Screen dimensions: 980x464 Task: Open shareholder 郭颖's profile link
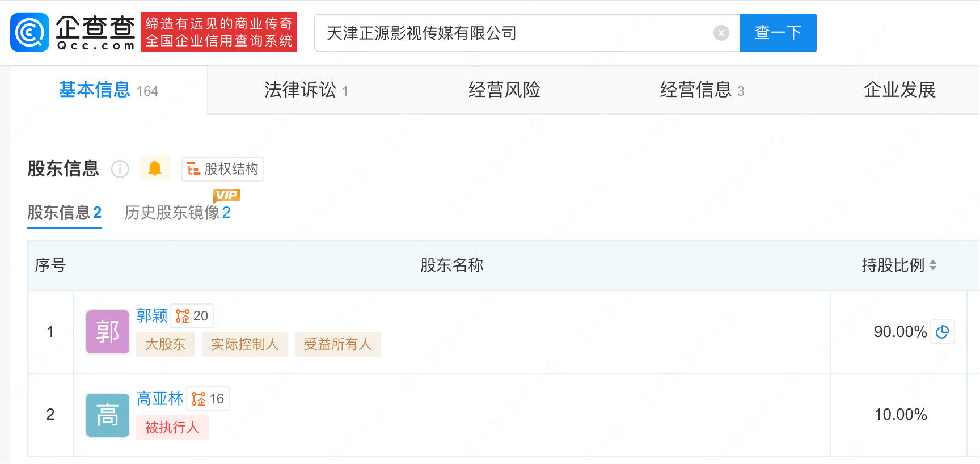[x=152, y=315]
